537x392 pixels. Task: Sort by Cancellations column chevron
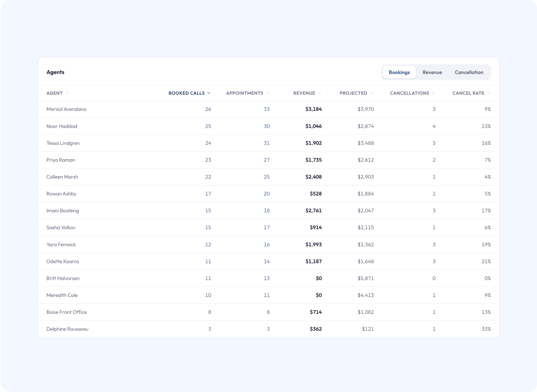point(434,93)
